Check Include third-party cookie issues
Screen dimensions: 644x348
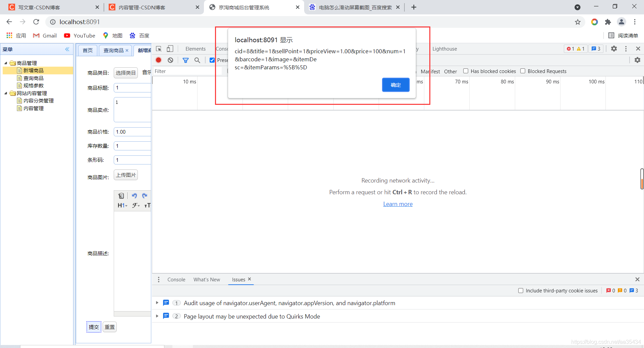[x=521, y=290]
